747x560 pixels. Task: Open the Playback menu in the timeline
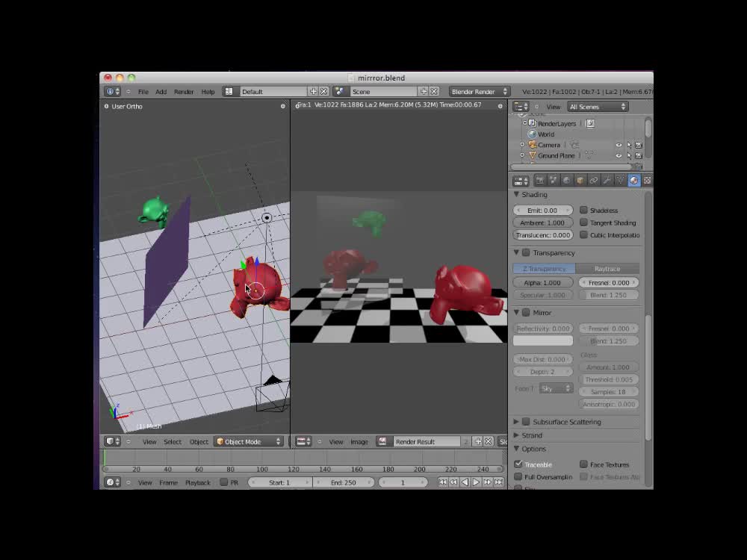[x=197, y=482]
